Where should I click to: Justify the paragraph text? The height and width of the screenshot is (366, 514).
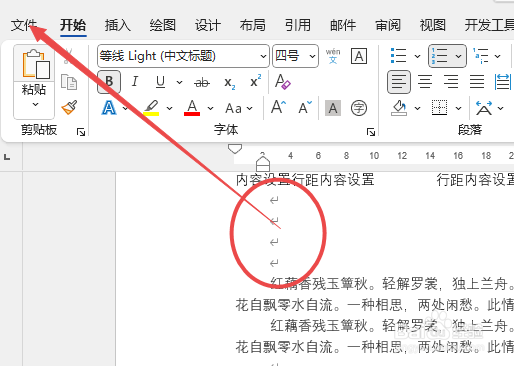(477, 82)
